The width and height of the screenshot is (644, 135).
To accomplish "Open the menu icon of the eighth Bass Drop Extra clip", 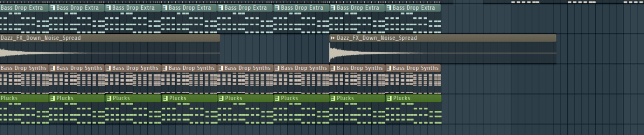I will click(x=388, y=8).
